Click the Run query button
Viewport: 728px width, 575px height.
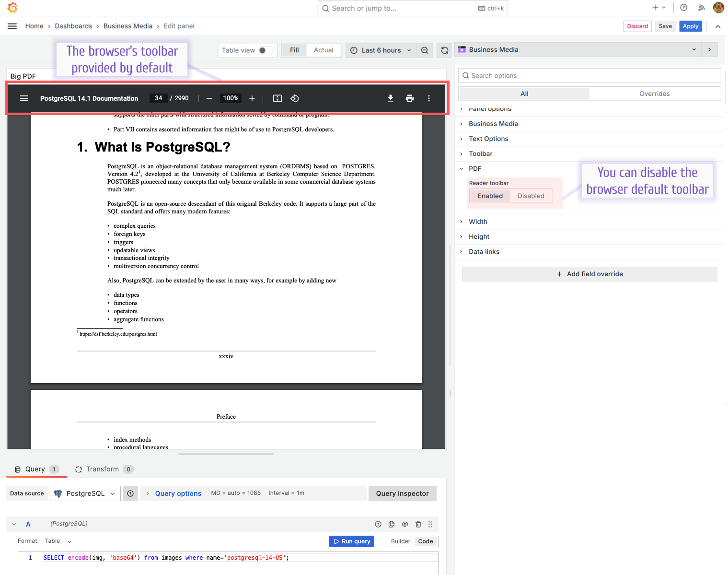pos(352,541)
